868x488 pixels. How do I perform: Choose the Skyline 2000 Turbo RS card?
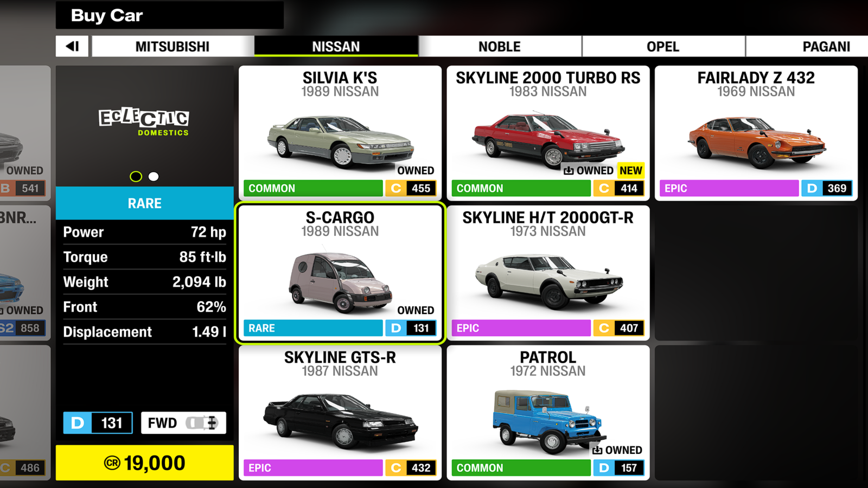click(548, 133)
